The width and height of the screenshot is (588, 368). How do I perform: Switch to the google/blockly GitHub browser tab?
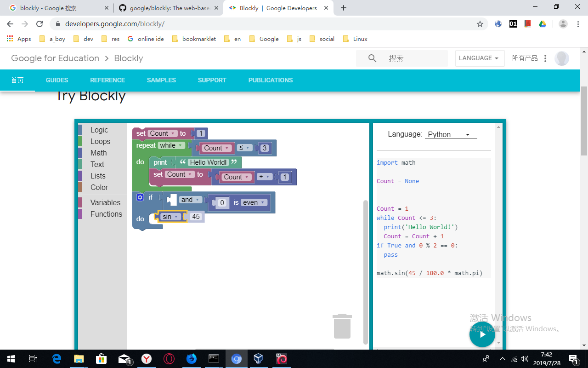tap(168, 8)
